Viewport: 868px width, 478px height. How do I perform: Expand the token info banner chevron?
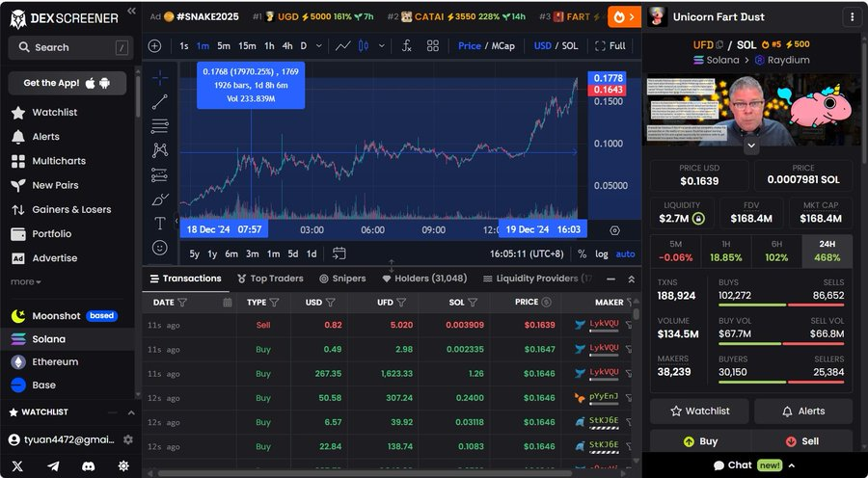pos(751,146)
